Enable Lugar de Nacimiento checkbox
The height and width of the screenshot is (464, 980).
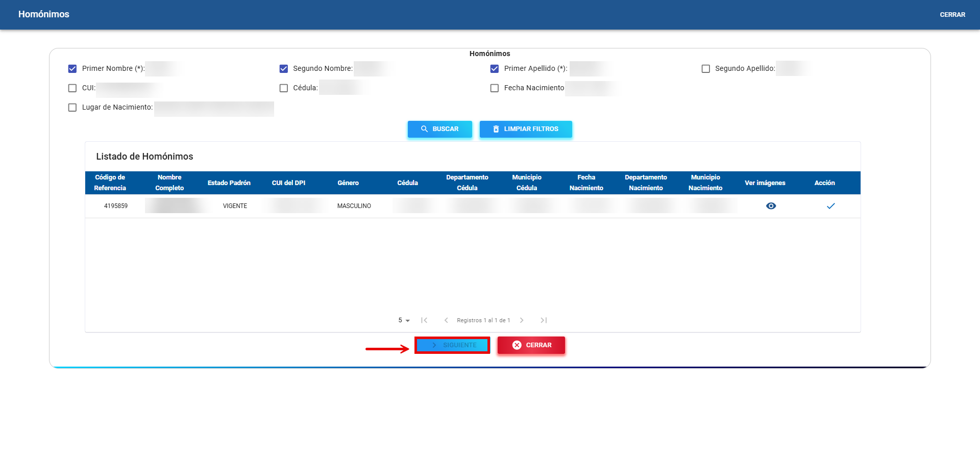72,108
